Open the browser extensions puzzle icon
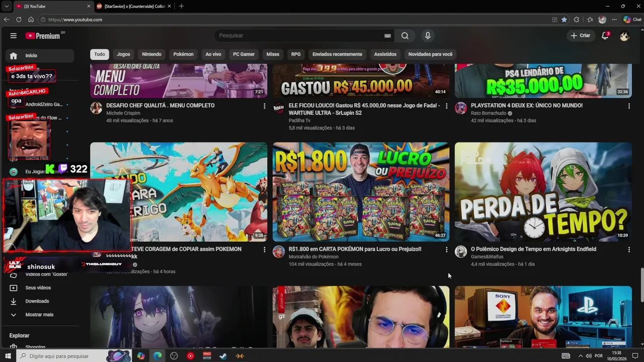Image resolution: width=644 pixels, height=362 pixels. point(577,20)
